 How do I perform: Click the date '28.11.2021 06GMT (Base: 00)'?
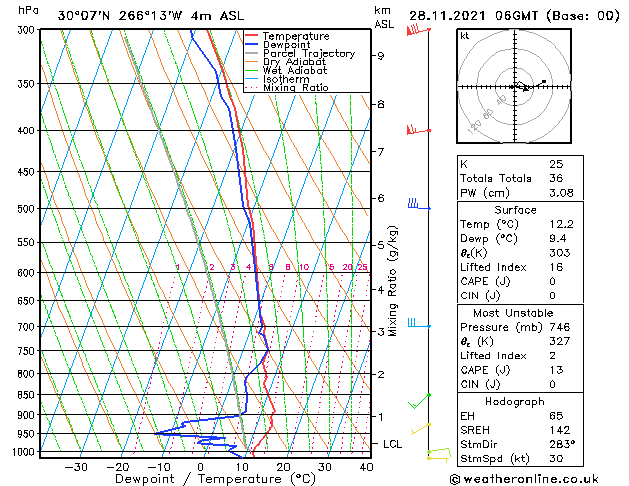click(x=514, y=16)
